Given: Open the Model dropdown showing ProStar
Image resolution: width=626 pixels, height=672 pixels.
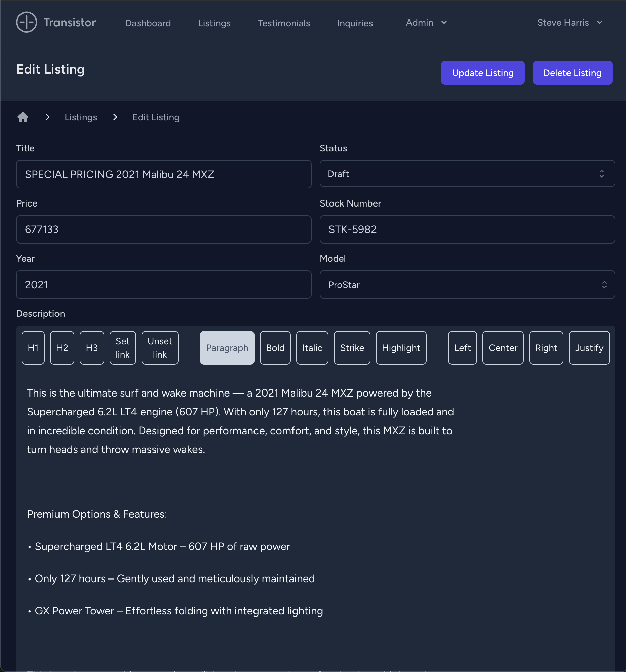Looking at the screenshot, I should pos(467,285).
